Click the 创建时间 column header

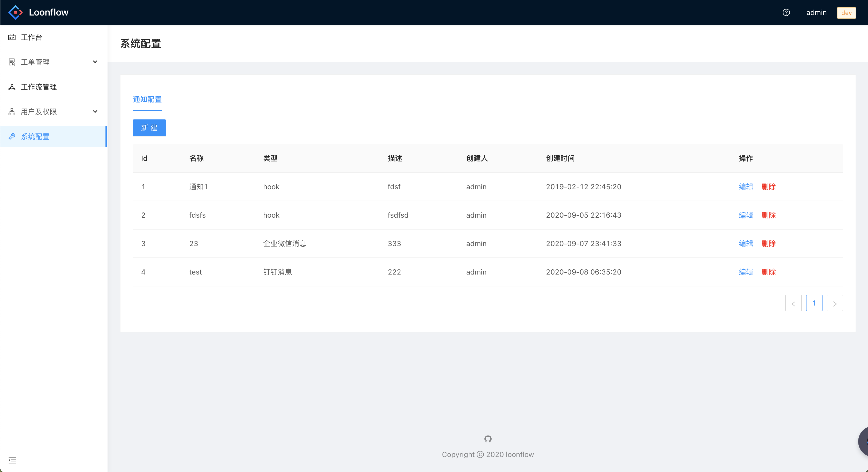560,158
